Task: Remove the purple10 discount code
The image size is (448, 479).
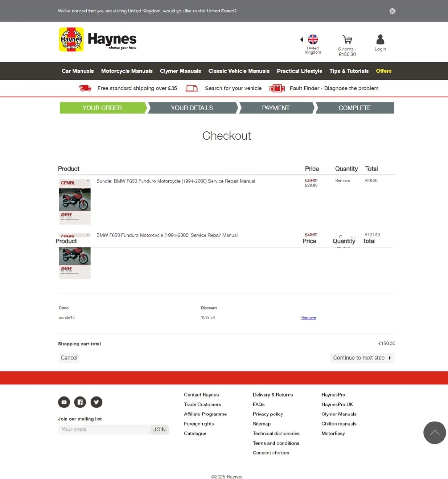Action: [309, 317]
